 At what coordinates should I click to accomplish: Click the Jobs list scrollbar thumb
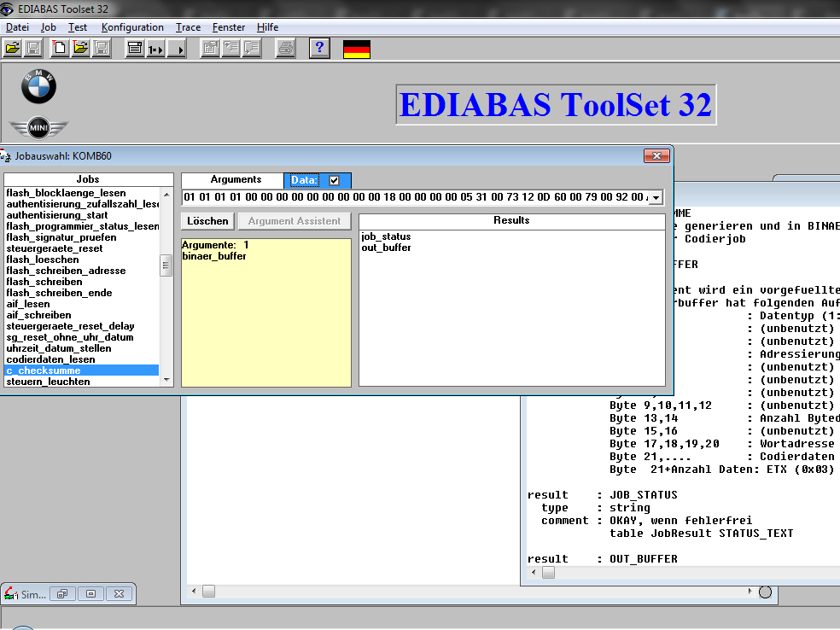[x=166, y=265]
